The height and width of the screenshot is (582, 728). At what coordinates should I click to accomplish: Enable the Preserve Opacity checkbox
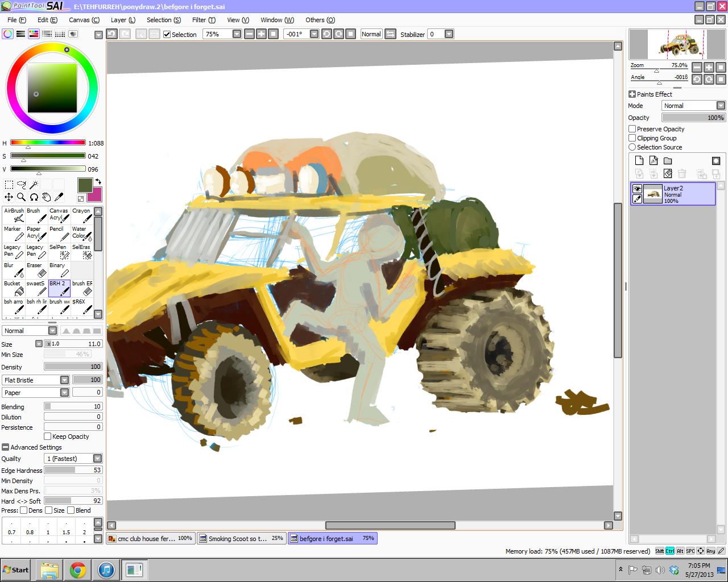(x=632, y=129)
